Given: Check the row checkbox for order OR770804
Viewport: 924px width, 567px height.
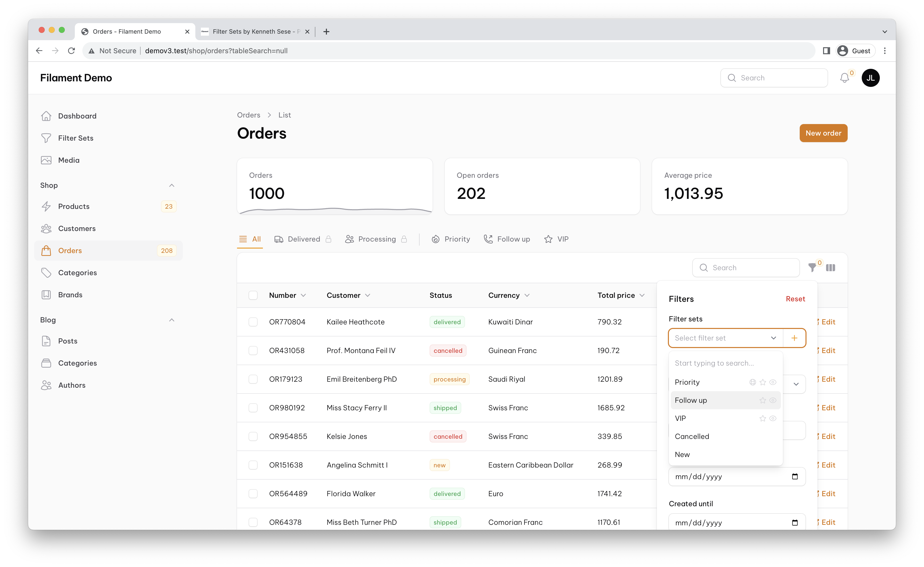Looking at the screenshot, I should coord(253,322).
